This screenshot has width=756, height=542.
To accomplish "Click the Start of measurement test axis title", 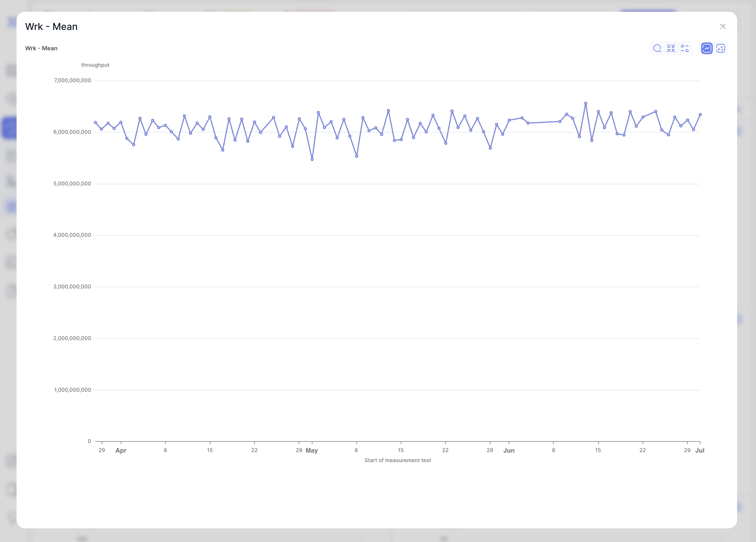I will [398, 460].
